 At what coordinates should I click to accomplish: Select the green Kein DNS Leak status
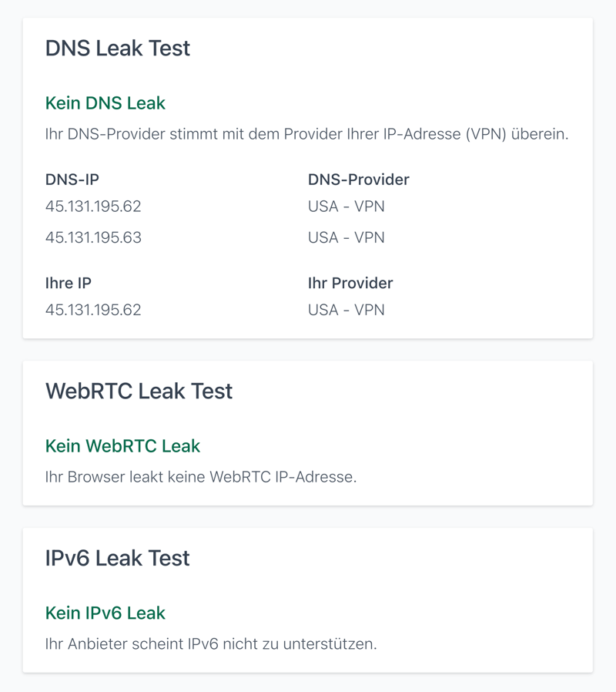105,102
